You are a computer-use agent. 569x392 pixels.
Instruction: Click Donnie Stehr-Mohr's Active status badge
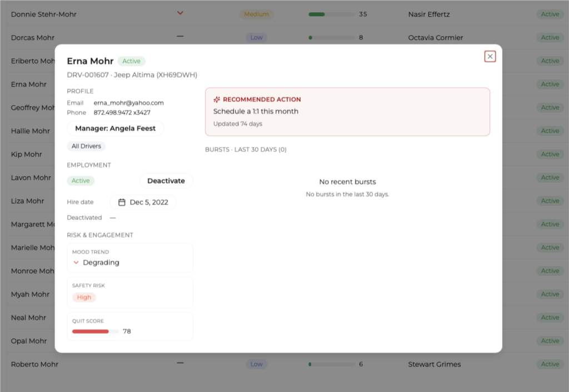(x=550, y=14)
